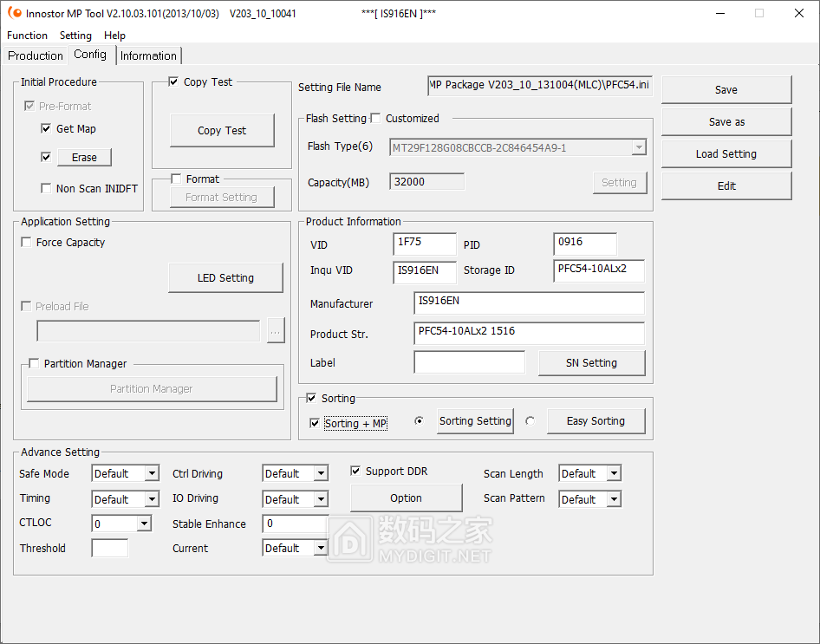Expand the CTLOC dropdown

[144, 524]
